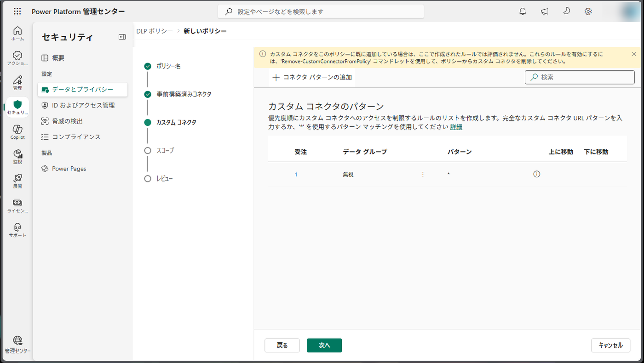The height and width of the screenshot is (363, 644).
Task: Select the カスタム コネクタ wizard step
Action: coord(170,122)
